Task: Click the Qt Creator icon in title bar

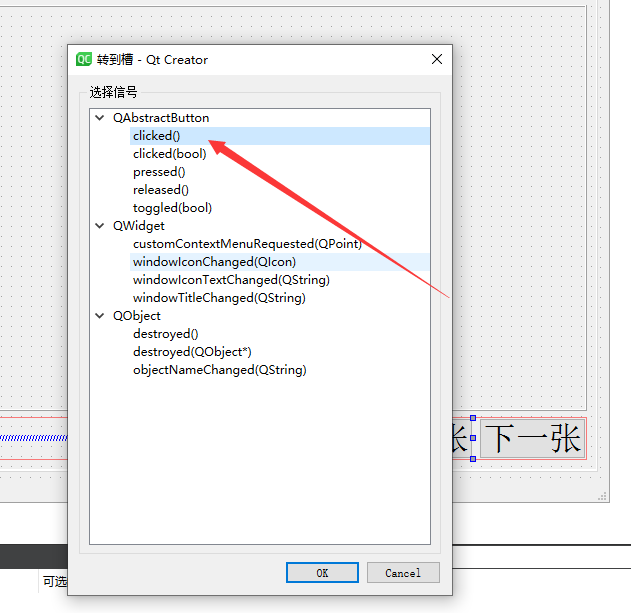Action: 84,60
